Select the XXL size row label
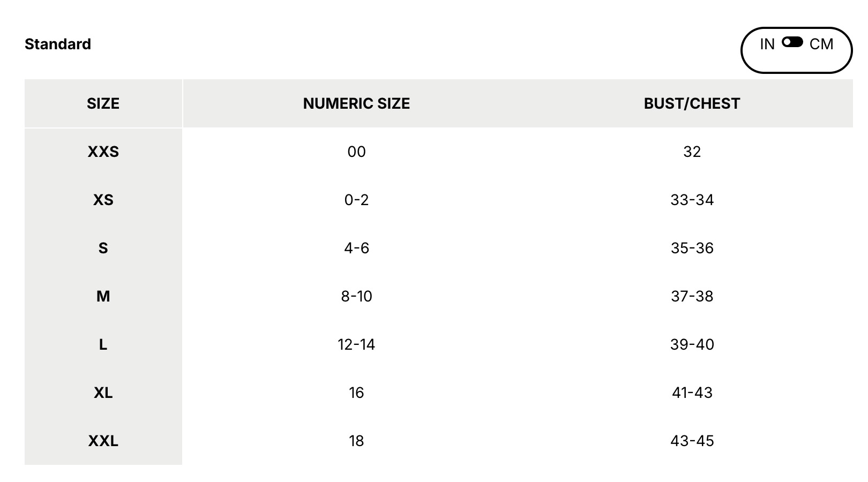This screenshot has width=868, height=482. click(x=103, y=441)
